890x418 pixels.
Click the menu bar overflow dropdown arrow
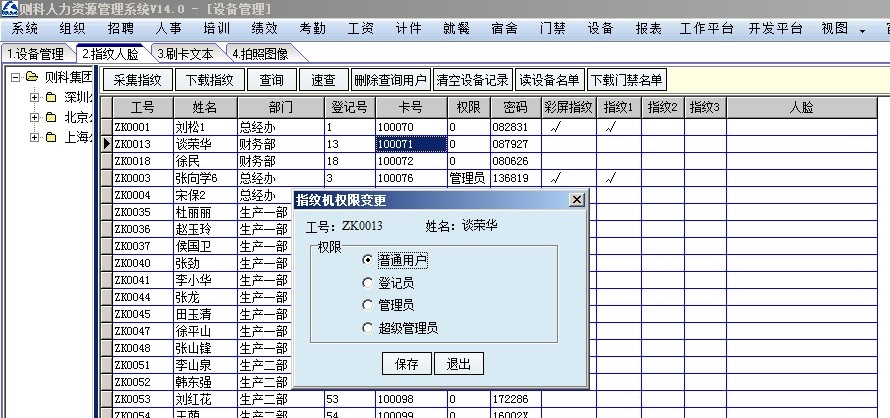pos(862,31)
